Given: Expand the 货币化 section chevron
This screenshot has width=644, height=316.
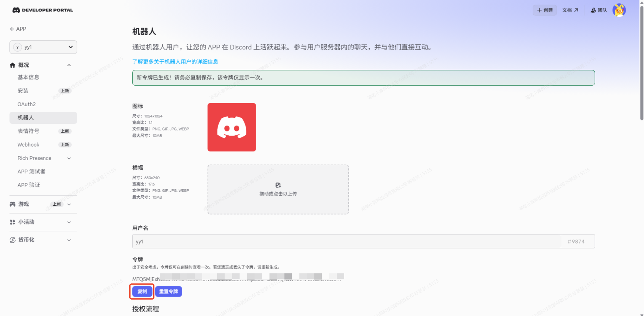Looking at the screenshot, I should click(69, 240).
